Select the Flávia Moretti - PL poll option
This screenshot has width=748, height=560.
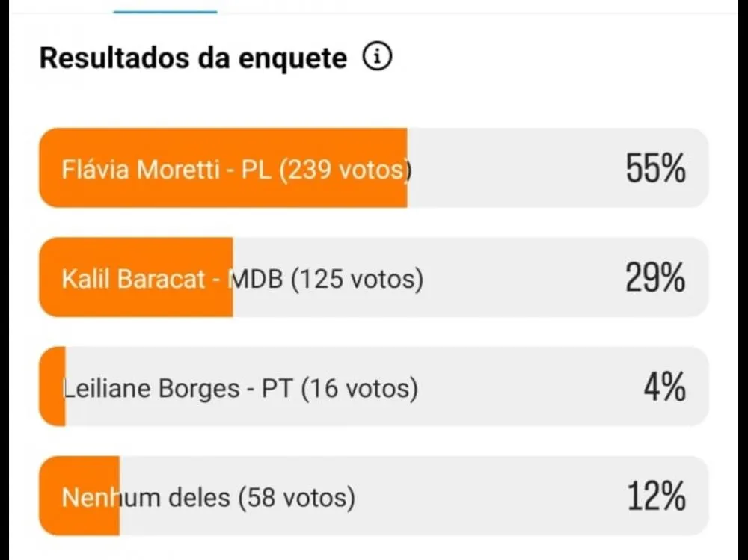tap(236, 170)
